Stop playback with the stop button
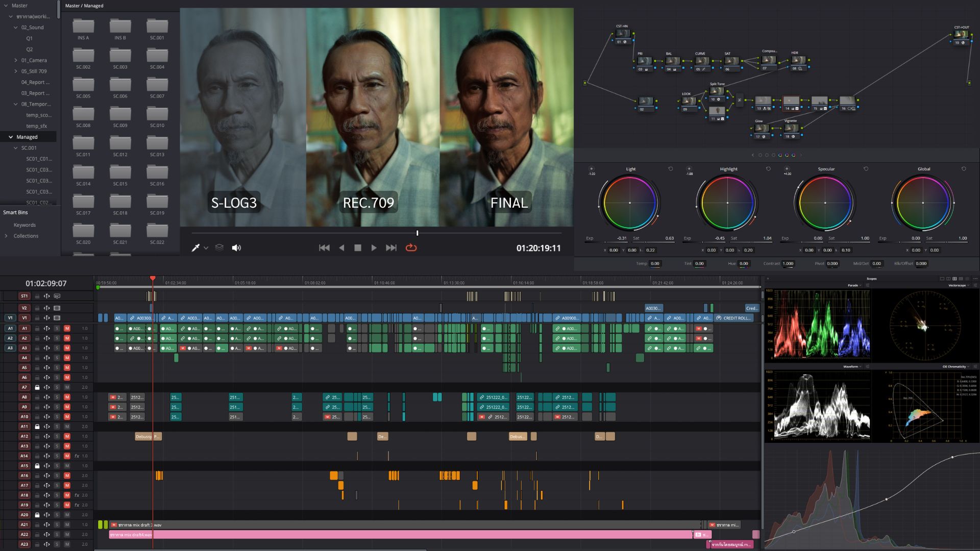 (x=358, y=247)
